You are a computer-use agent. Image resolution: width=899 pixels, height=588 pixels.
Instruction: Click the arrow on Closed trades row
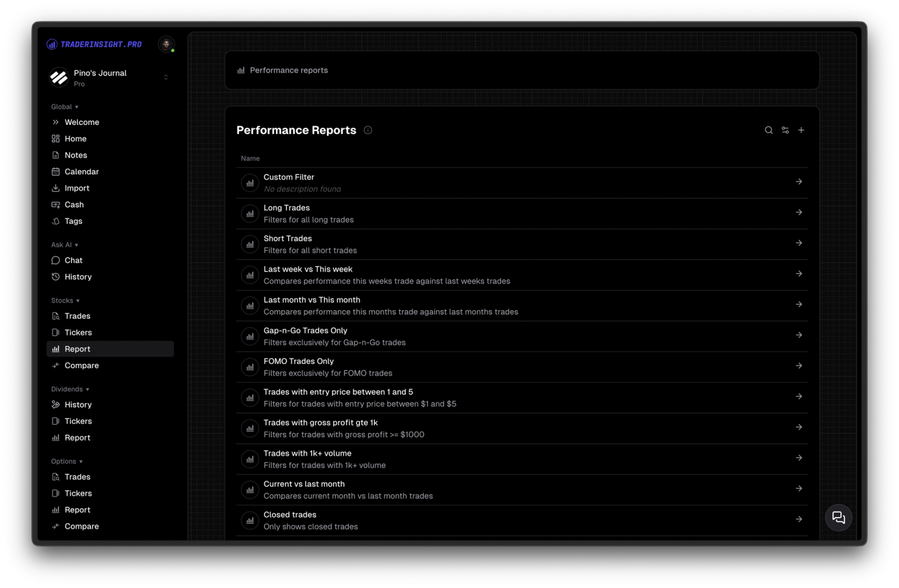pyautogui.click(x=799, y=519)
